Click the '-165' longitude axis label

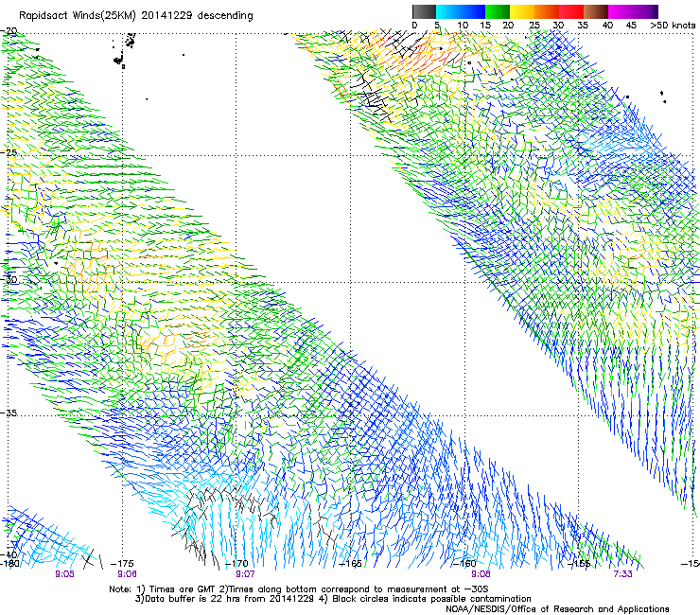[x=350, y=564]
